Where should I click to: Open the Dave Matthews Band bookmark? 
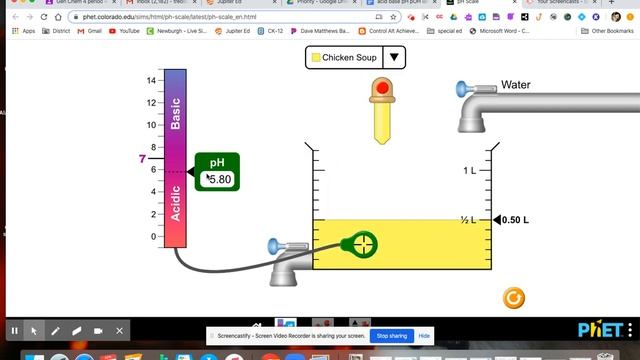coord(320,31)
